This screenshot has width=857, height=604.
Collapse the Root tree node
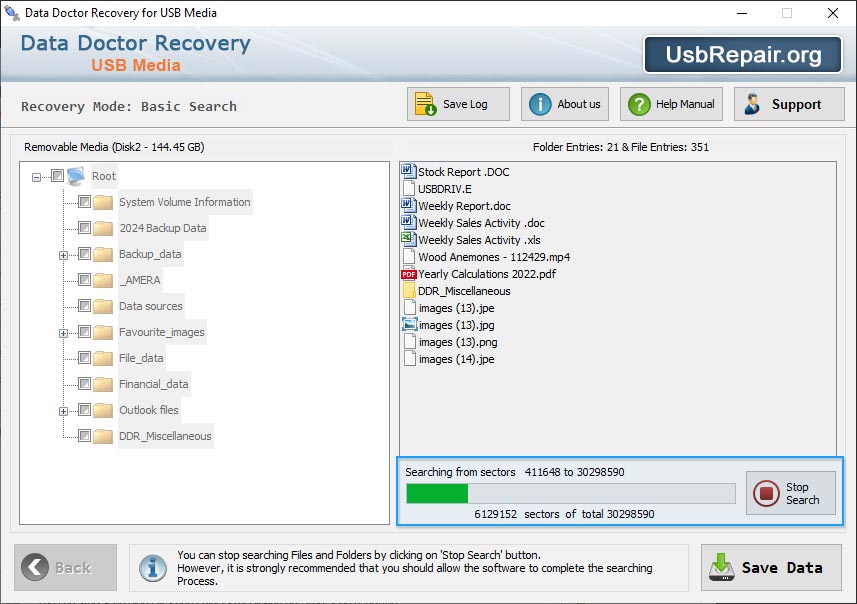pos(36,177)
